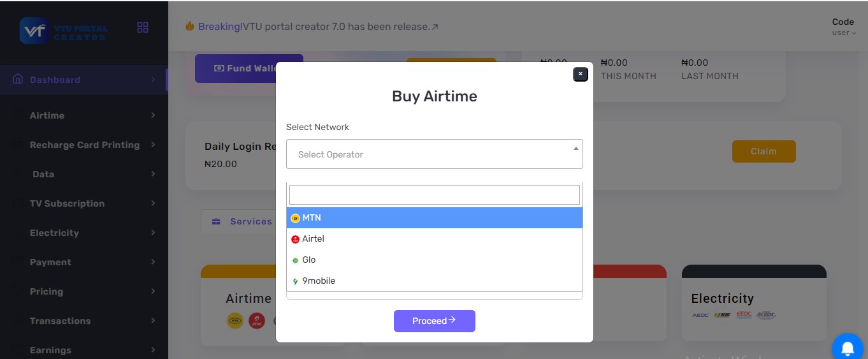Click the Claim daily reward button
Image resolution: width=868 pixels, height=359 pixels.
(x=763, y=151)
